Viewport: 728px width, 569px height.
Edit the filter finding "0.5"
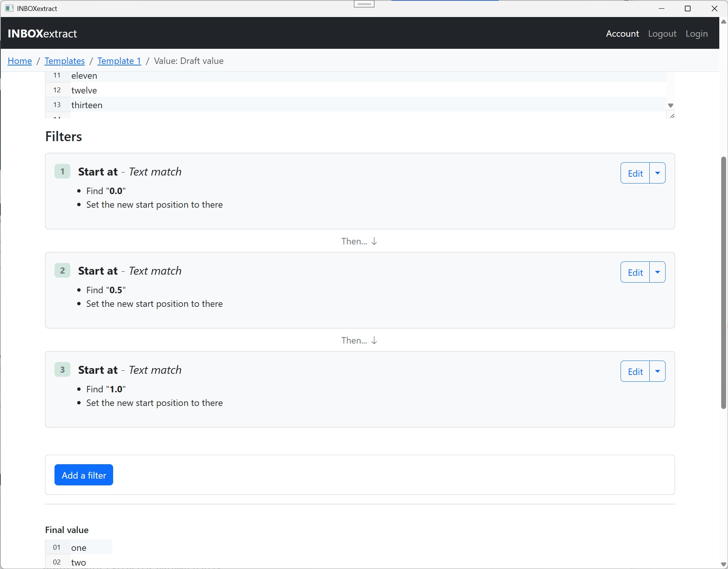[635, 272]
